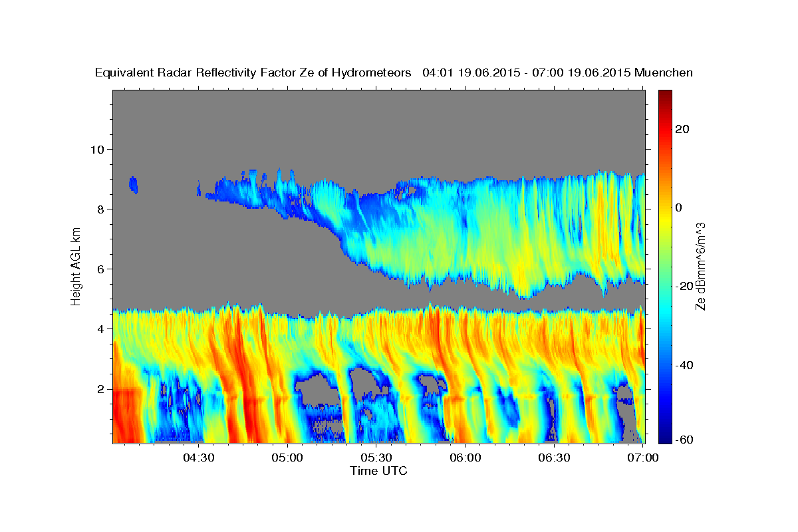Click the colorbar label '0'

[680, 207]
